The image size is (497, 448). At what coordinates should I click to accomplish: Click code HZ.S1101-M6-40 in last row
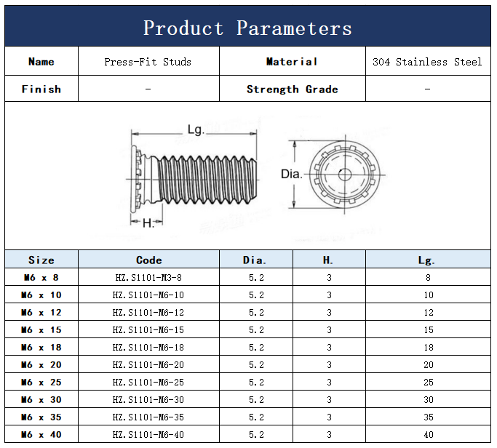148,434
